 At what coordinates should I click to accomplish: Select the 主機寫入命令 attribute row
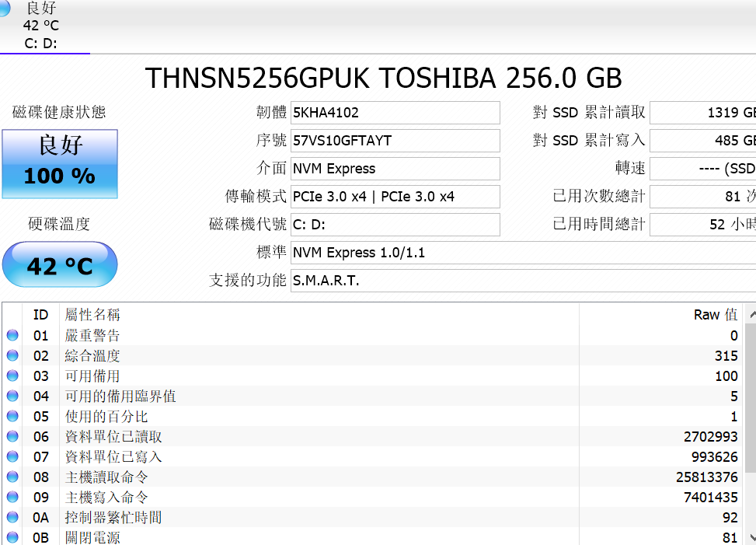pyautogui.click(x=373, y=498)
